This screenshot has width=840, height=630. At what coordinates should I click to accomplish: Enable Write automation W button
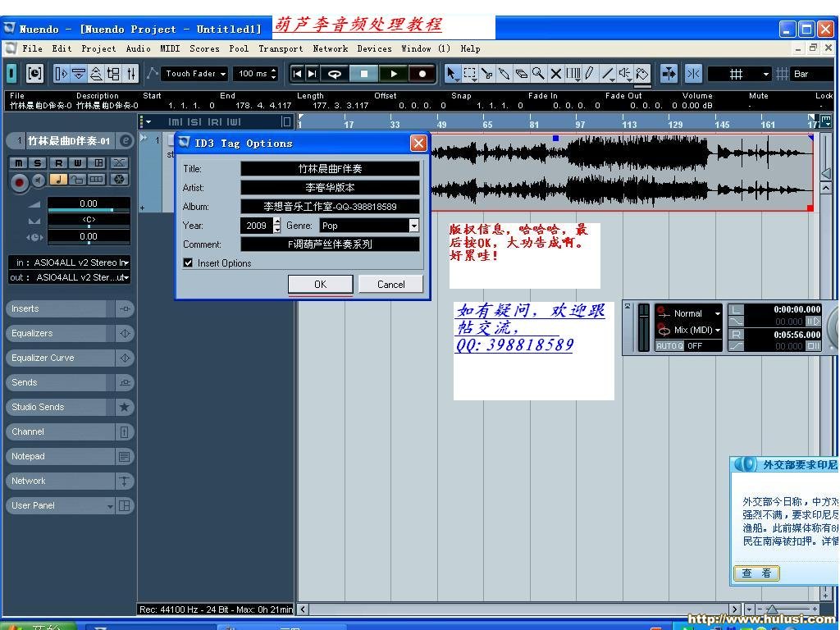tap(78, 163)
